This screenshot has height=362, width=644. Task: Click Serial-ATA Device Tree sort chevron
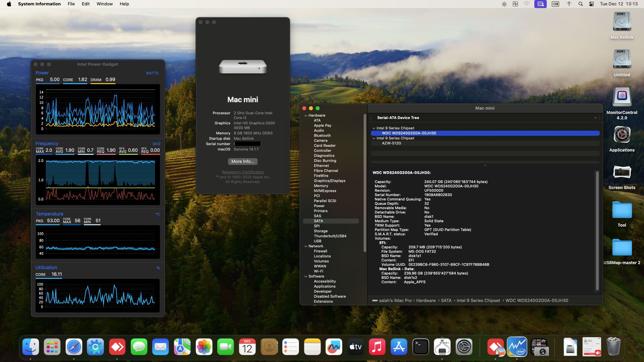pos(595,118)
